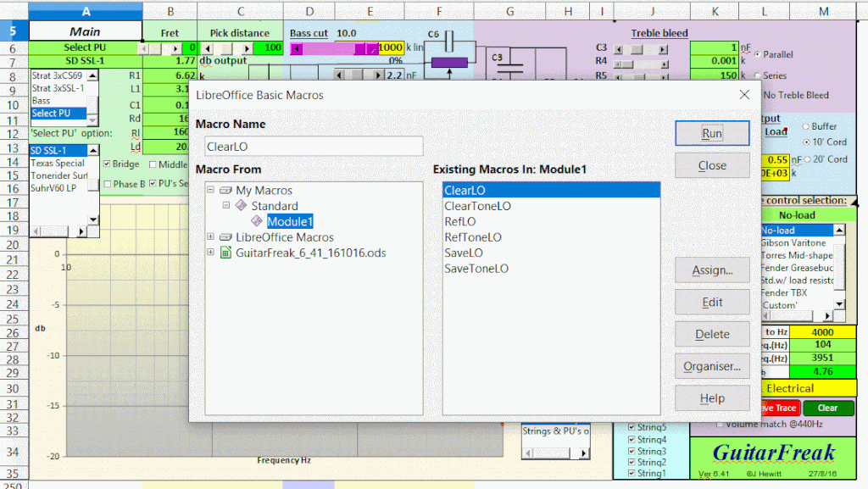Toggle the String5 checkbox
This screenshot has width=868, height=489.
pyautogui.click(x=632, y=427)
